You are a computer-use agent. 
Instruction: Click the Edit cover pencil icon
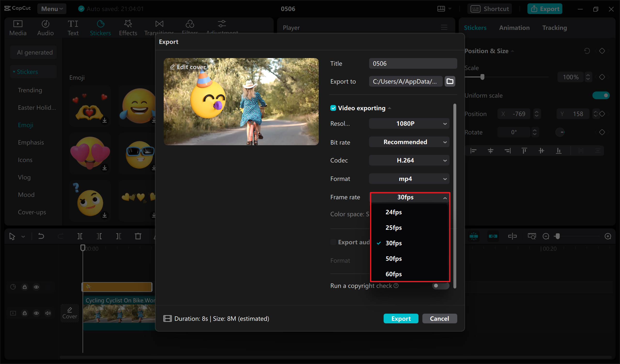click(172, 66)
